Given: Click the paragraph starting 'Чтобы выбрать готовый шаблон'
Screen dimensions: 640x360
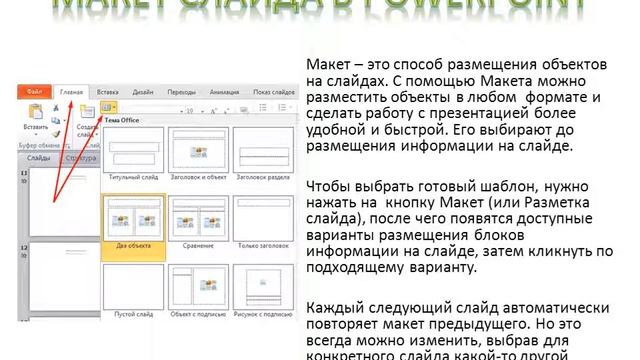Looking at the screenshot, I should click(x=460, y=227).
